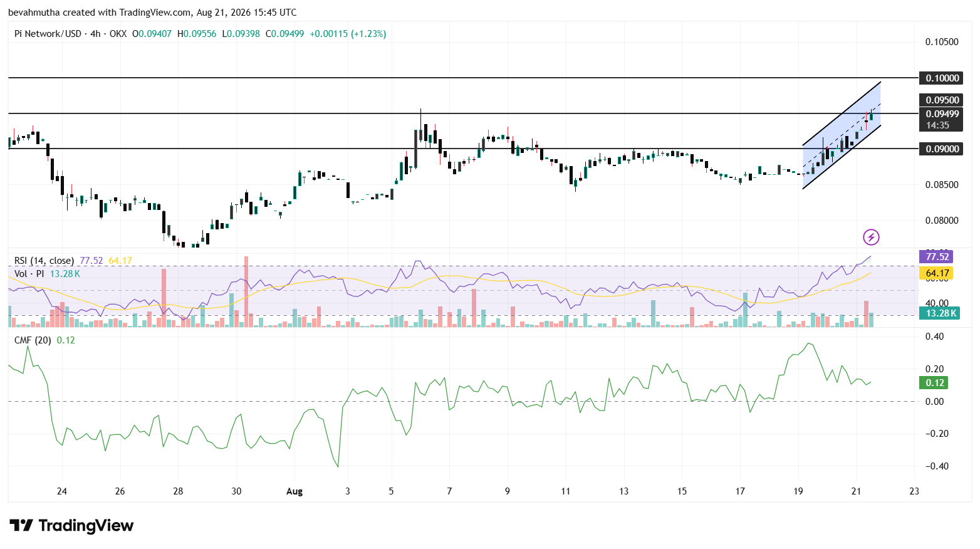
Task: Click the 0.10000 price line label
Action: (x=942, y=78)
